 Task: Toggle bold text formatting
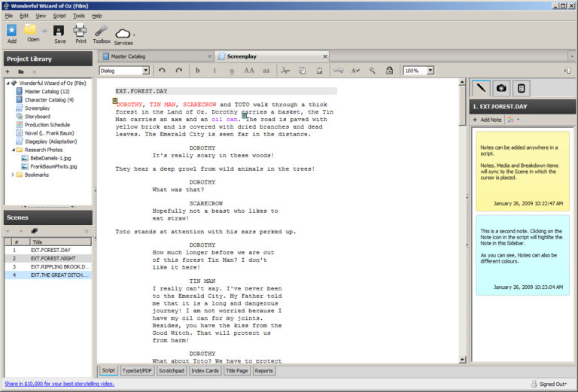click(198, 71)
